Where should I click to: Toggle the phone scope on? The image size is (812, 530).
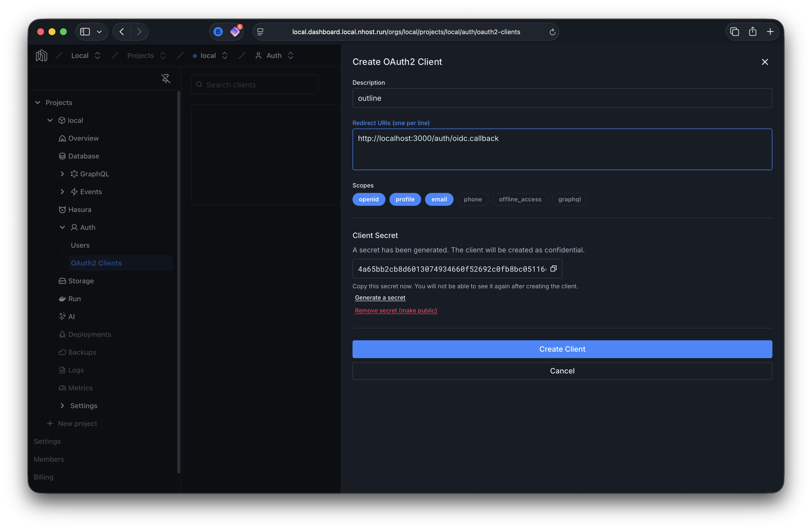pyautogui.click(x=473, y=199)
